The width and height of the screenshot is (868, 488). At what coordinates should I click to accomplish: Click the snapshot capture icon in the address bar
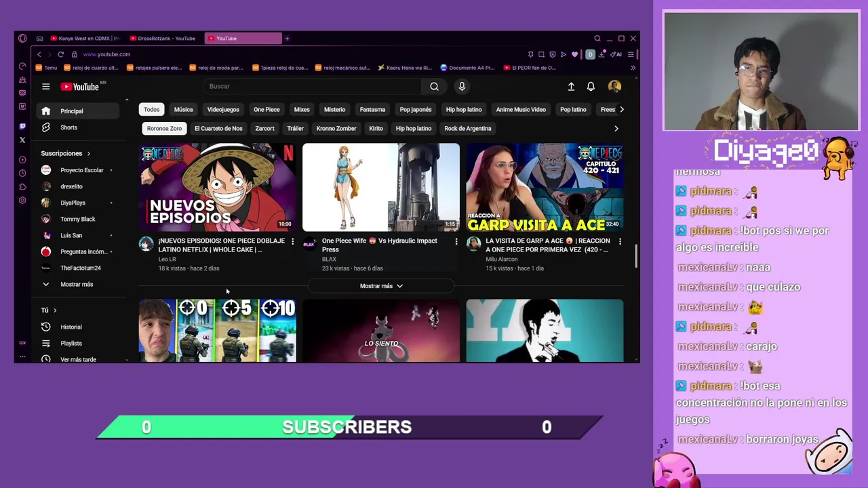point(541,54)
